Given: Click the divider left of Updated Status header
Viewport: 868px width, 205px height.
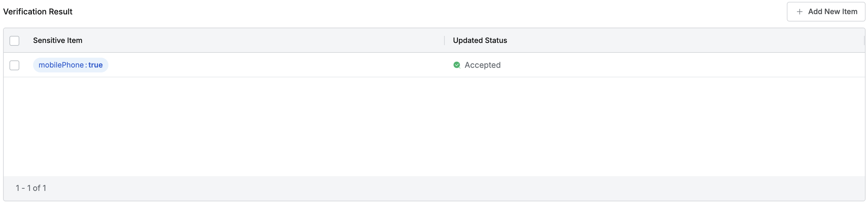Looking at the screenshot, I should 444,41.
